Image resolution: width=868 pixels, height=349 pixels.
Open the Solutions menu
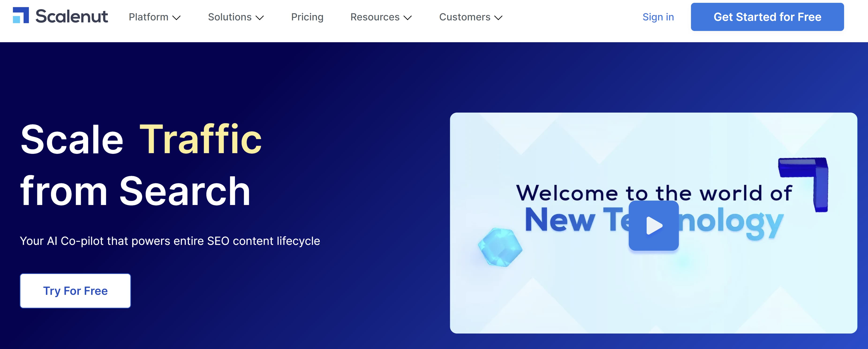coord(230,17)
